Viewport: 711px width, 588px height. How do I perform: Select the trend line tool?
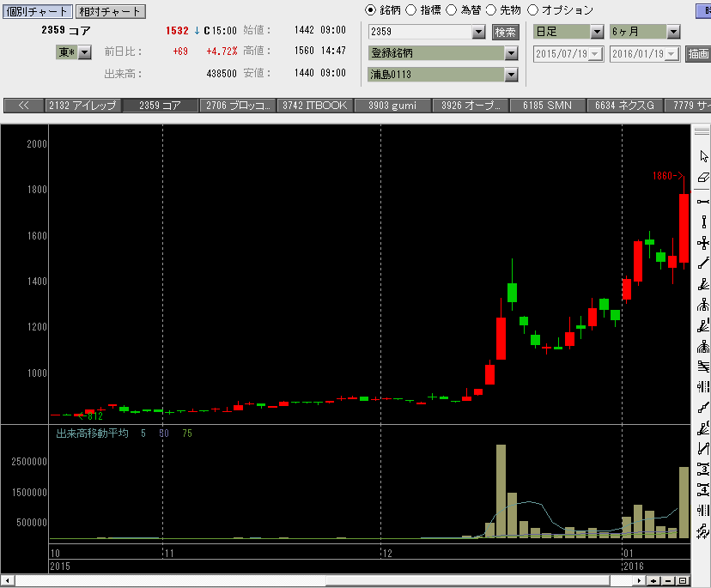(703, 263)
